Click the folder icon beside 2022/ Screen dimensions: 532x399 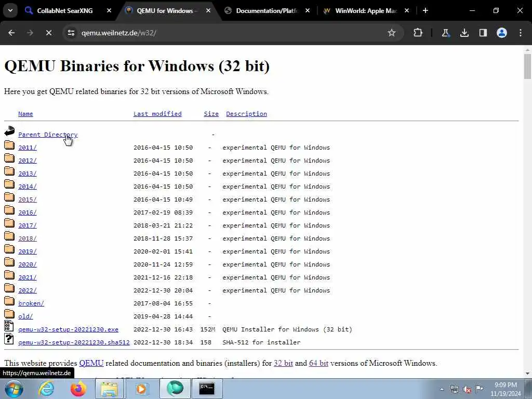(9, 288)
